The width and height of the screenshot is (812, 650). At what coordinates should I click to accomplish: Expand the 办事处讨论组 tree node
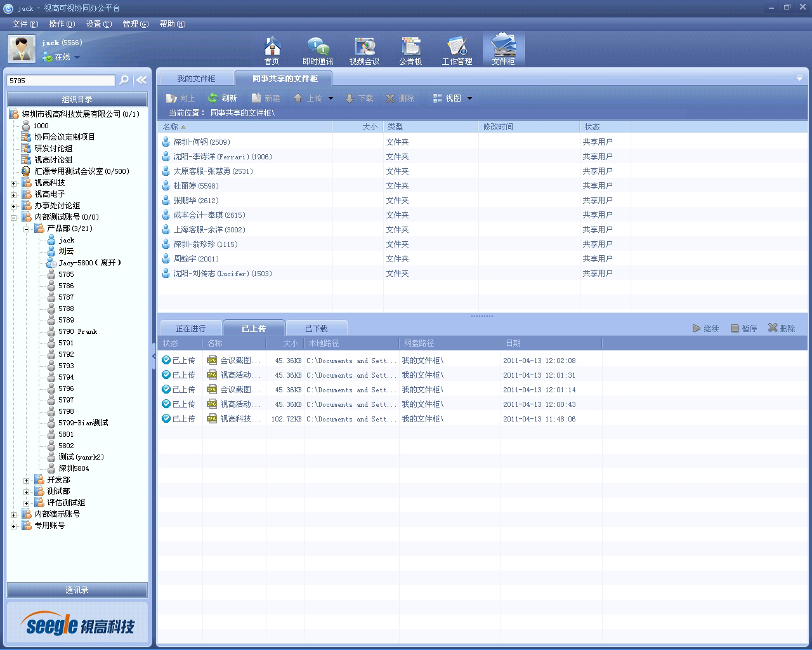point(14,206)
